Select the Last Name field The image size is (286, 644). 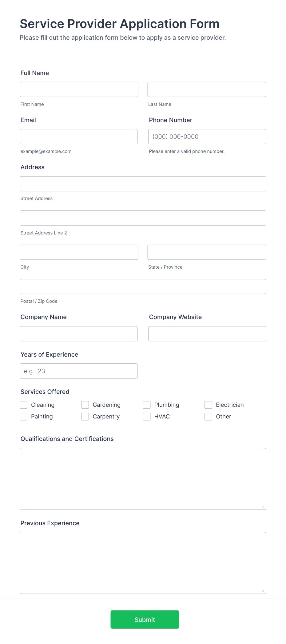[207, 89]
